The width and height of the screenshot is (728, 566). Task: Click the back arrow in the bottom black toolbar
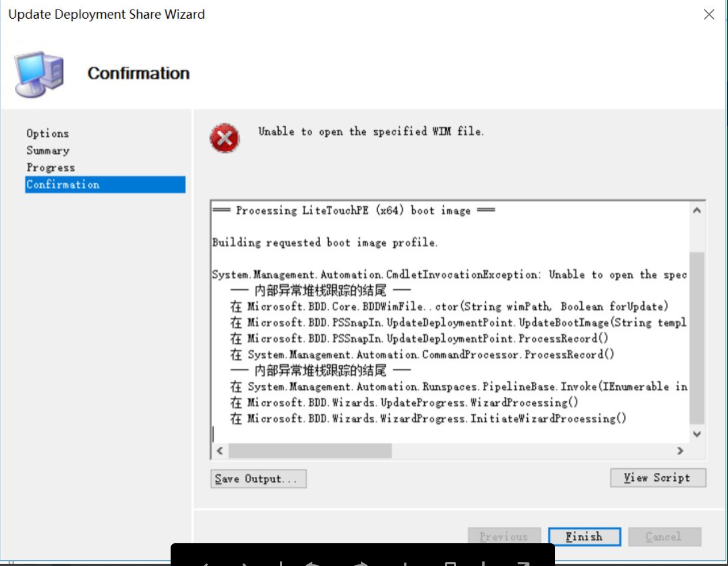[205, 563]
